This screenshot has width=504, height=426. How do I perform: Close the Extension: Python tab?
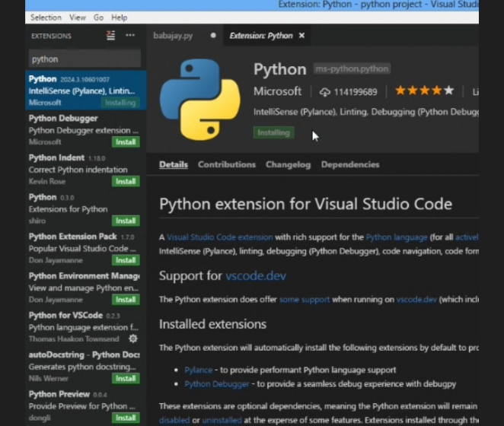(x=301, y=35)
